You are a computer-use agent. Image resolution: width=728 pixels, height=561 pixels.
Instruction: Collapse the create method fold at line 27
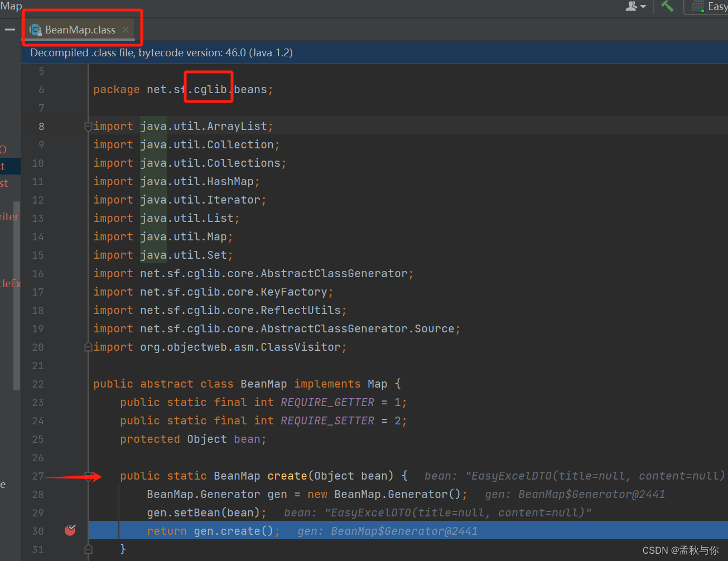coord(88,476)
